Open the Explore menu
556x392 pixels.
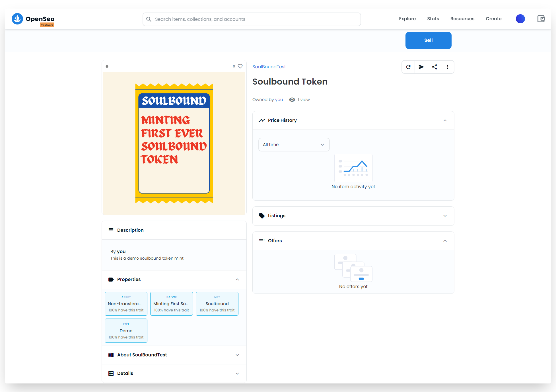coord(407,19)
